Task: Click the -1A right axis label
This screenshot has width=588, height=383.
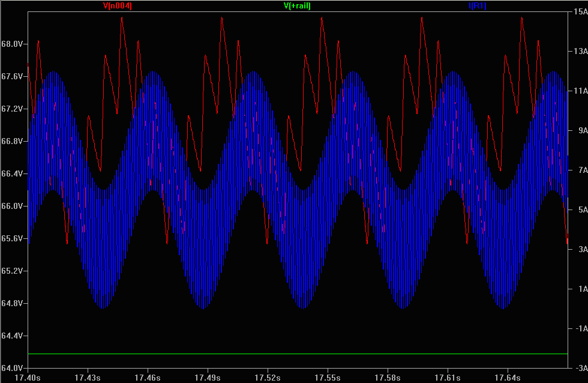Action: point(581,328)
